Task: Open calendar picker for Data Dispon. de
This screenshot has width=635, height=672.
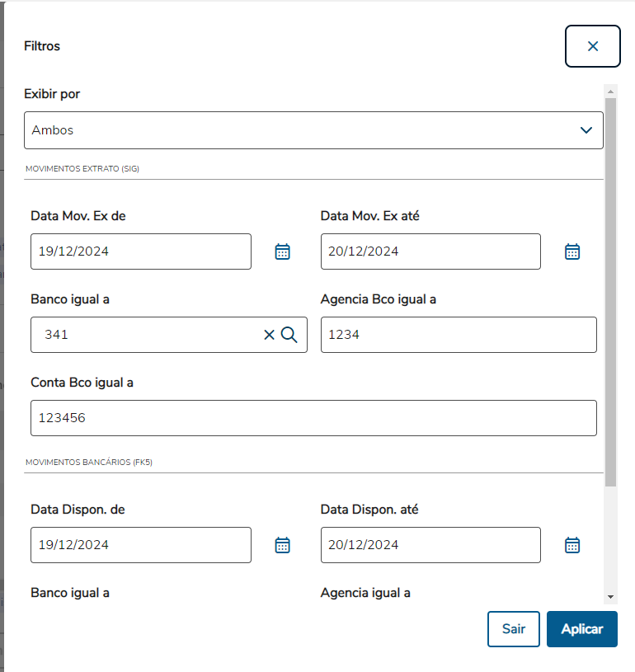Action: [283, 545]
